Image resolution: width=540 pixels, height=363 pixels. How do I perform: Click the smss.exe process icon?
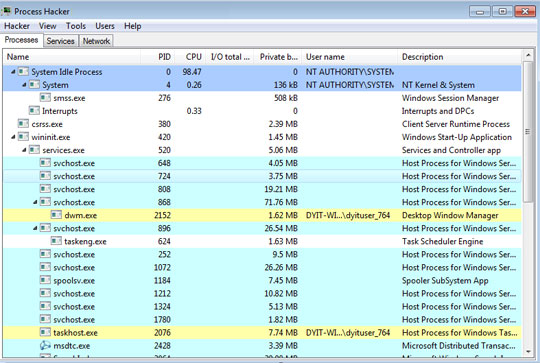click(x=45, y=98)
